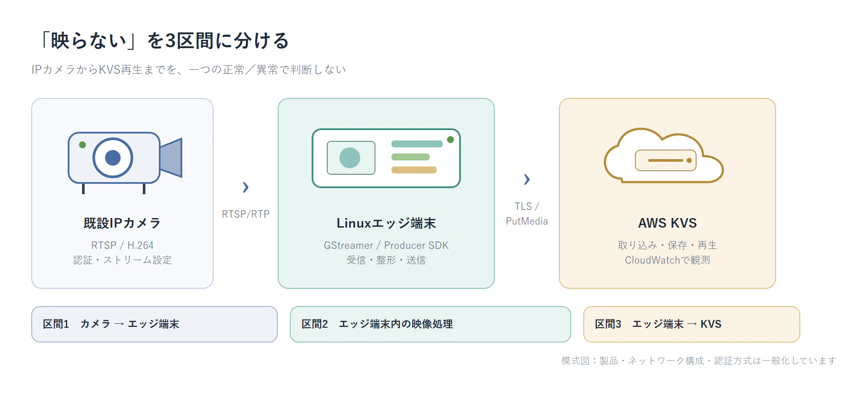Click the RTSP/RTP label
Image resolution: width=868 pixels, height=398 pixels.
point(246,214)
